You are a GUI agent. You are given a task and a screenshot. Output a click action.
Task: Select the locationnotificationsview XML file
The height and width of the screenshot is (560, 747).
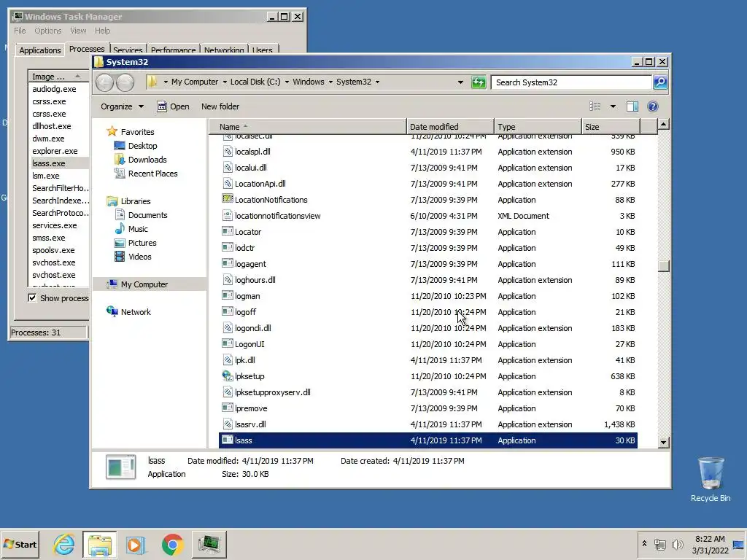pyautogui.click(x=427, y=216)
